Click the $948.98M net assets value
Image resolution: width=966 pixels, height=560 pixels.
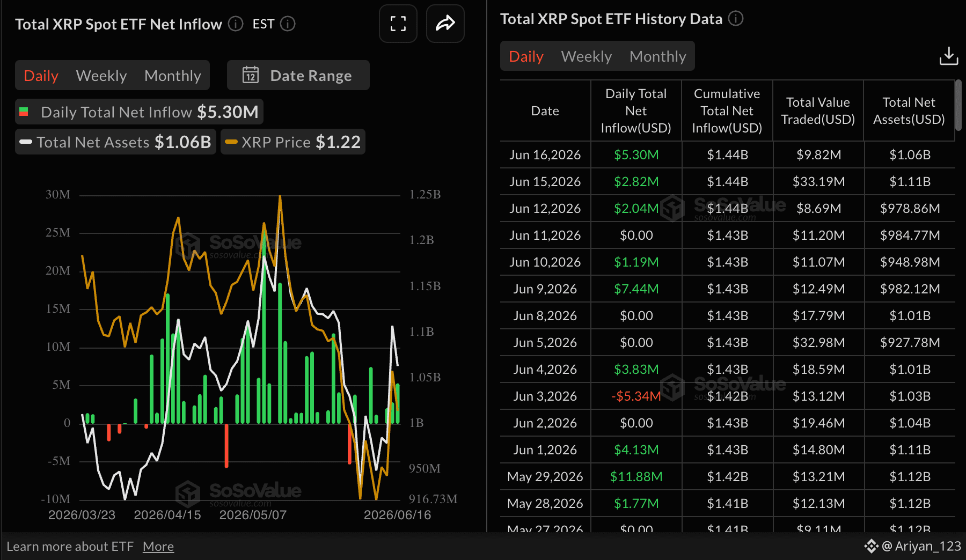pyautogui.click(x=910, y=262)
